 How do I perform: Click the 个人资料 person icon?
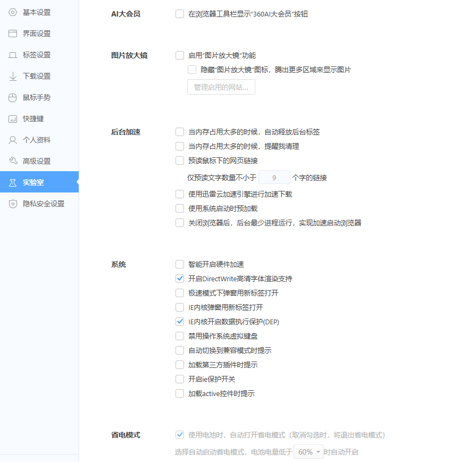tap(13, 140)
